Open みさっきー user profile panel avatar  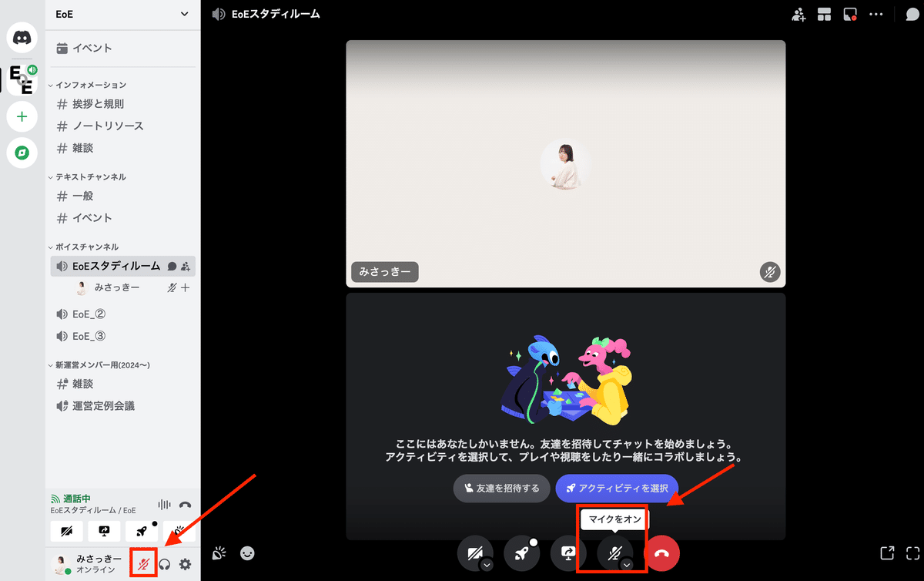pos(62,564)
